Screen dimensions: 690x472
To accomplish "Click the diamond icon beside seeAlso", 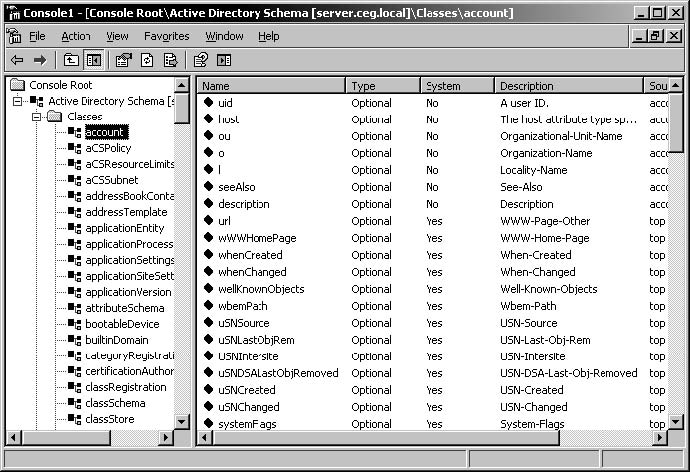I will (x=209, y=187).
